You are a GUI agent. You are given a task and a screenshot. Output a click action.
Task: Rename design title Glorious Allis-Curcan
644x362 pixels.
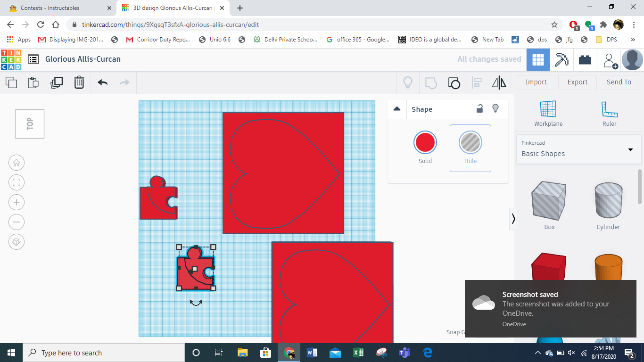[x=83, y=59]
